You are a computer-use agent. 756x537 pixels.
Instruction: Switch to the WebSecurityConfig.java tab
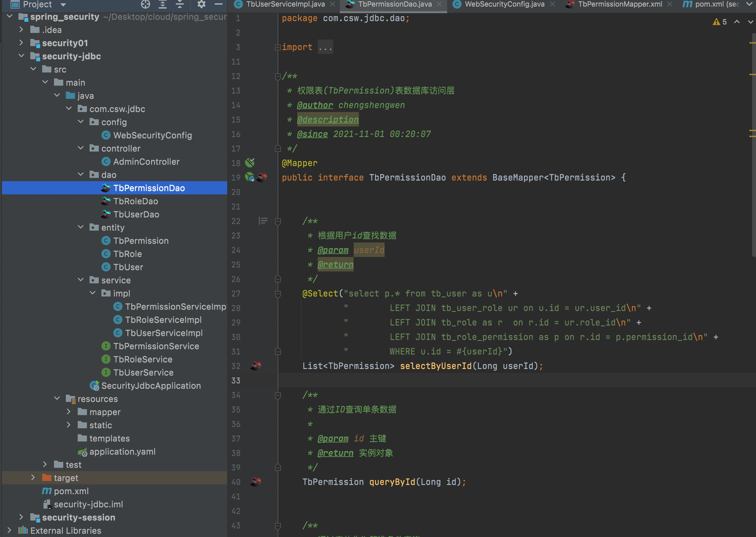(x=504, y=4)
